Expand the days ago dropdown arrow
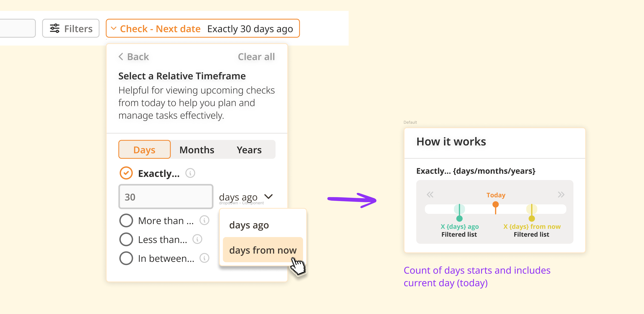 coord(268,196)
